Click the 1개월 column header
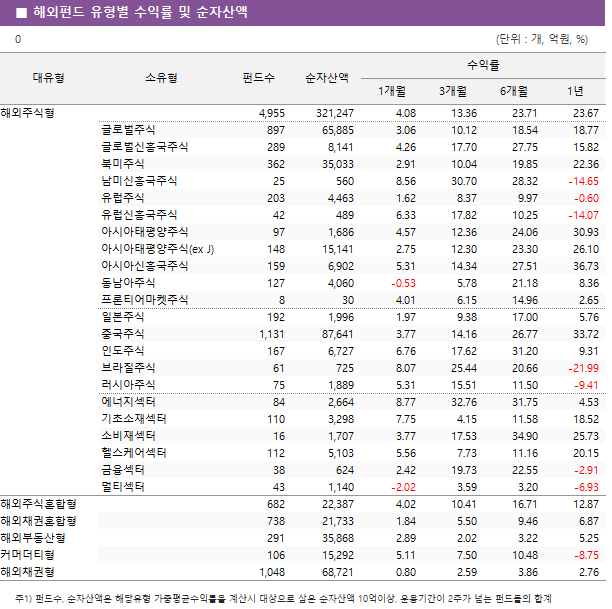Screen dimensions: 612x609 [x=392, y=91]
